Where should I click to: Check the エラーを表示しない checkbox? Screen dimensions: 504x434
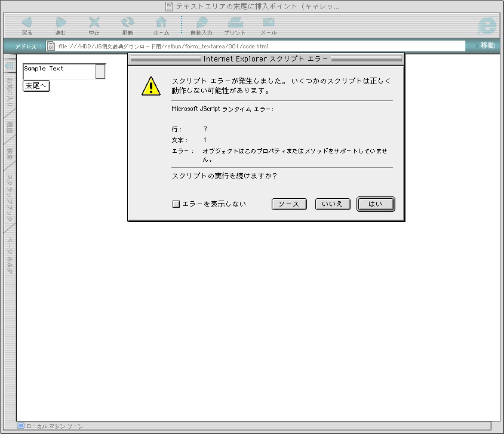(x=176, y=204)
